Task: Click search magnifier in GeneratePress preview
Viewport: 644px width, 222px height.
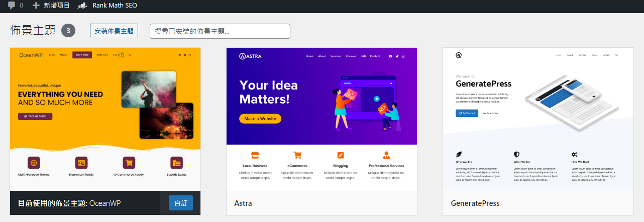Action: click(617, 55)
